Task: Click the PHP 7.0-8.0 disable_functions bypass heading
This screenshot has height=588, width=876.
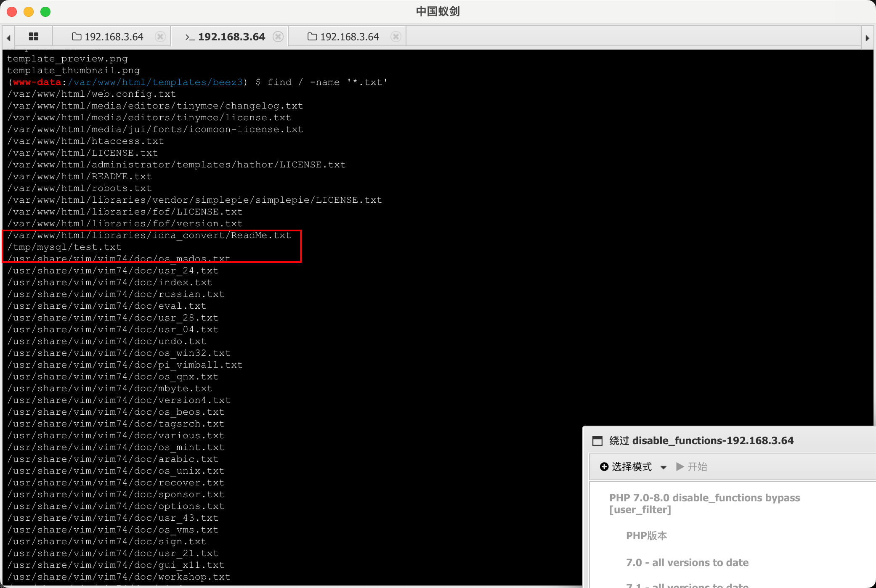Action: 705,503
